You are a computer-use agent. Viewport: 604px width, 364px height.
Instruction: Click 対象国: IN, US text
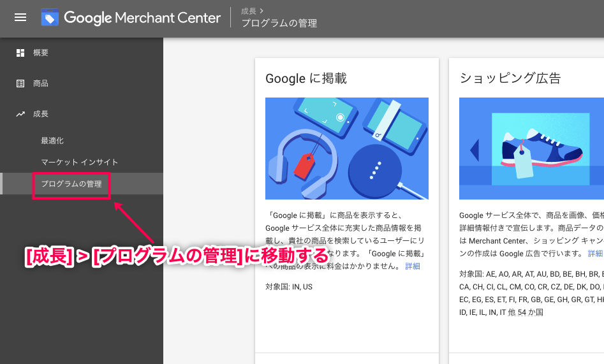tap(289, 287)
